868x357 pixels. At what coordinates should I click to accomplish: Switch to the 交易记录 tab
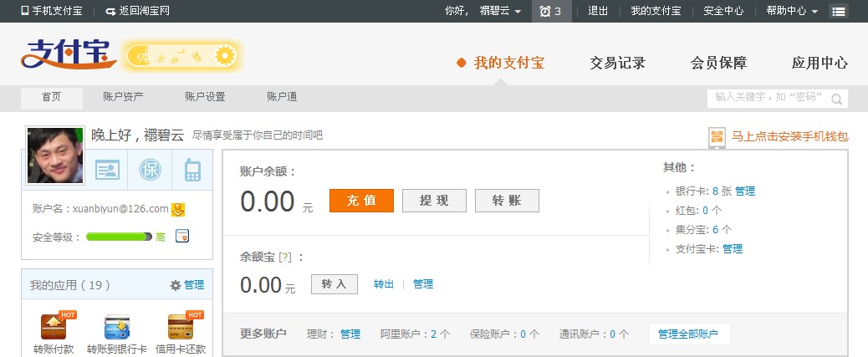pyautogui.click(x=617, y=63)
